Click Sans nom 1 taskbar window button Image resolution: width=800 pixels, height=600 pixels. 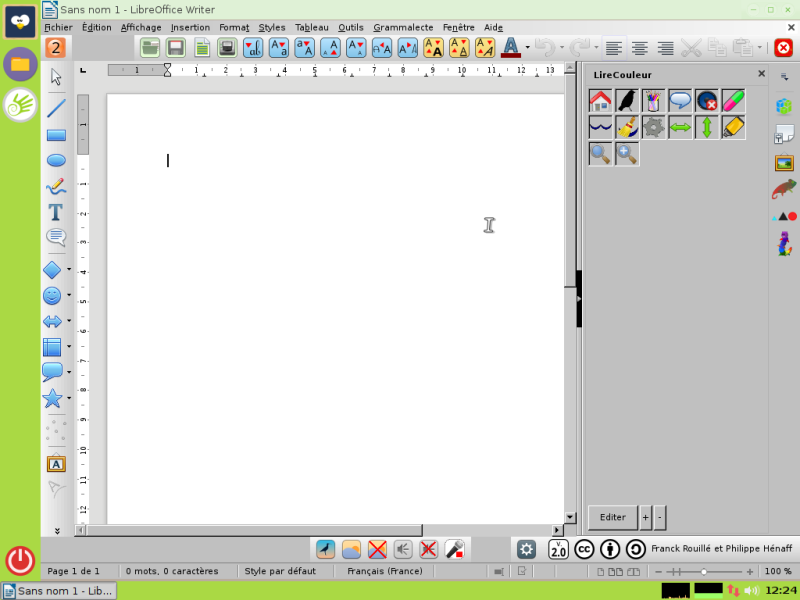pos(59,591)
